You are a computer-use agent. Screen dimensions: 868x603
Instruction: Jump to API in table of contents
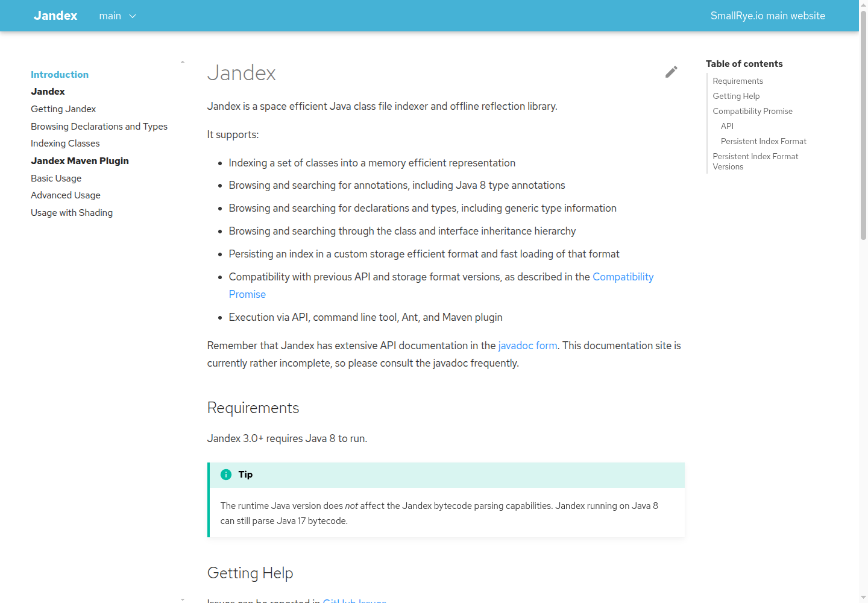727,126
